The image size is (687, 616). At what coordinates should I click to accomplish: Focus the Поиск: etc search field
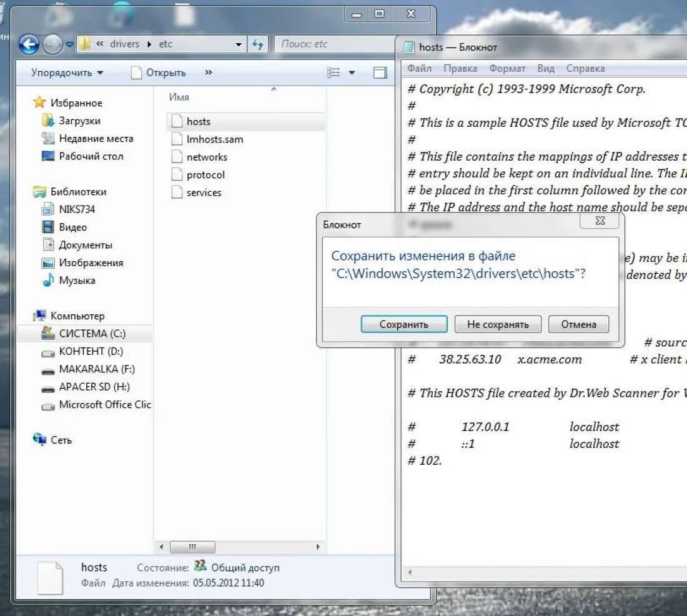(335, 44)
